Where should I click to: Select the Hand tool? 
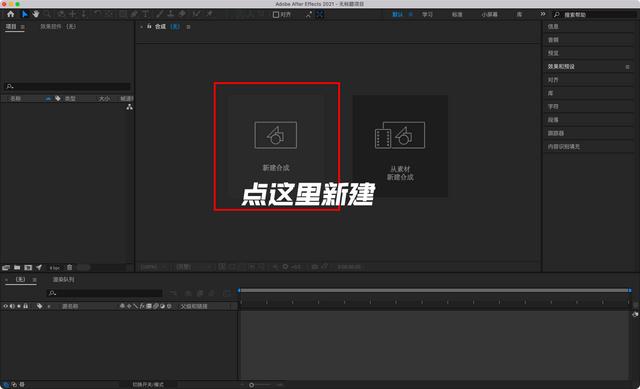point(36,14)
